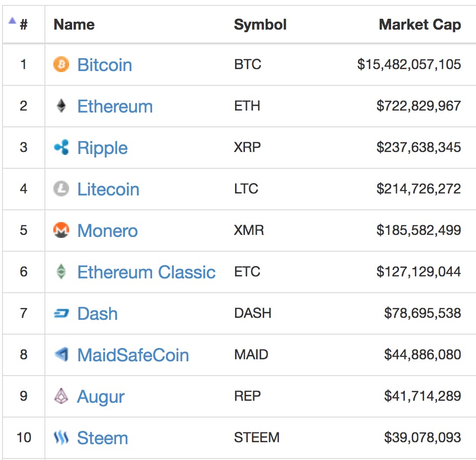This screenshot has height=460, width=476.
Task: Click the Ripple logo icon
Action: 61,148
